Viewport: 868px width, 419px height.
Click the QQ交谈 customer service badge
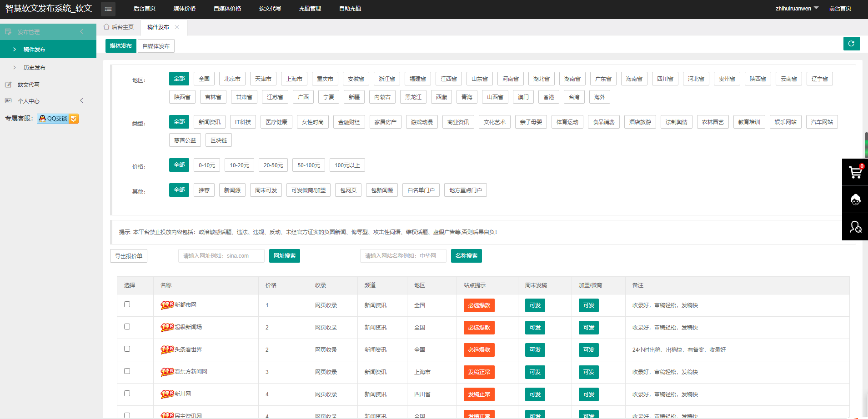[x=58, y=119]
